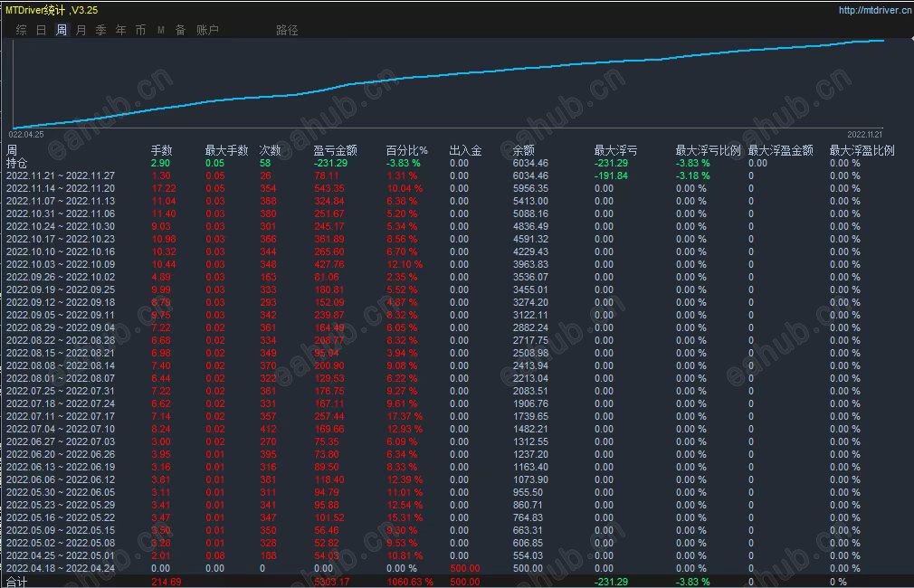Viewport: 914px width, 588px height.
Task: Click the 百分比% column header
Action: 407,150
